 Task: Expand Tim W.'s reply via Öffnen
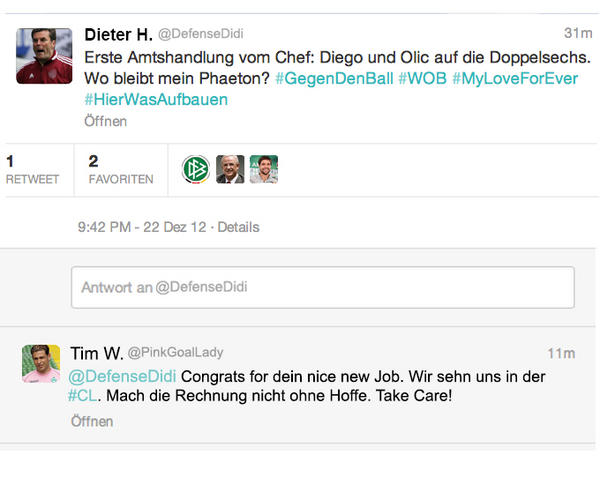[x=92, y=421]
